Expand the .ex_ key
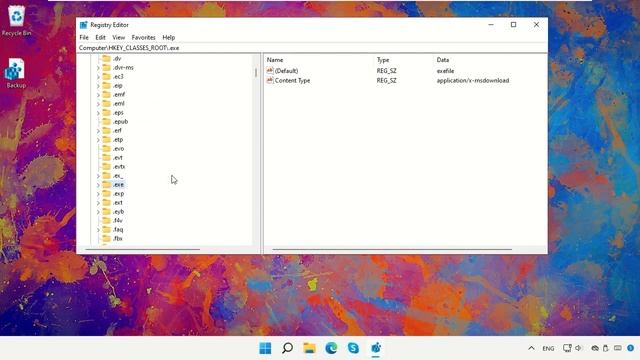640x360 pixels. click(x=98, y=176)
